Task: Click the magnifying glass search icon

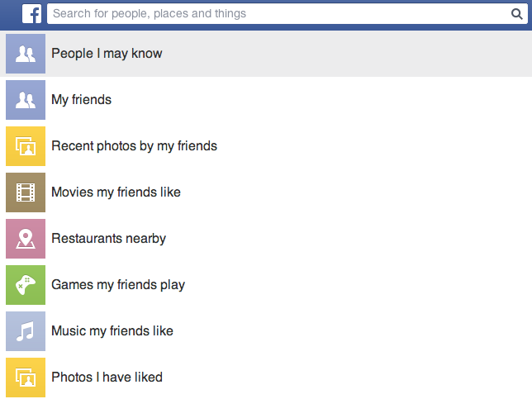Action: click(x=516, y=13)
